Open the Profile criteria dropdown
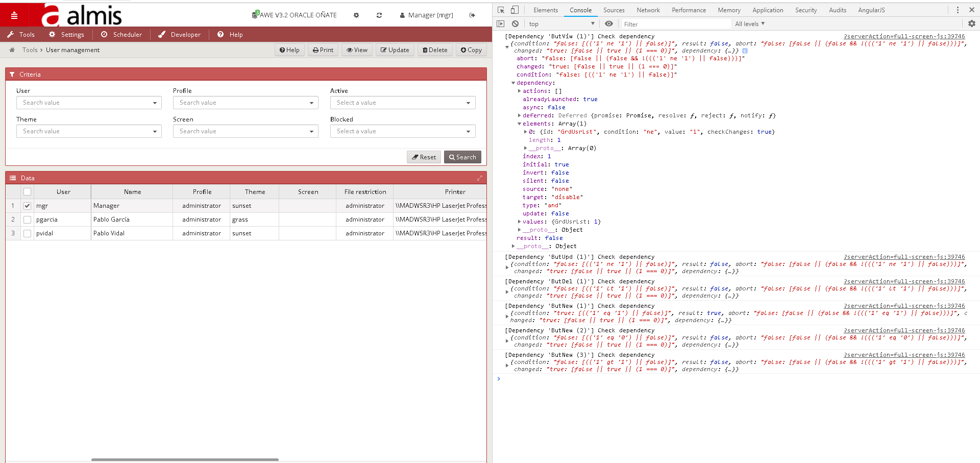This screenshot has height=463, width=980. click(x=246, y=103)
